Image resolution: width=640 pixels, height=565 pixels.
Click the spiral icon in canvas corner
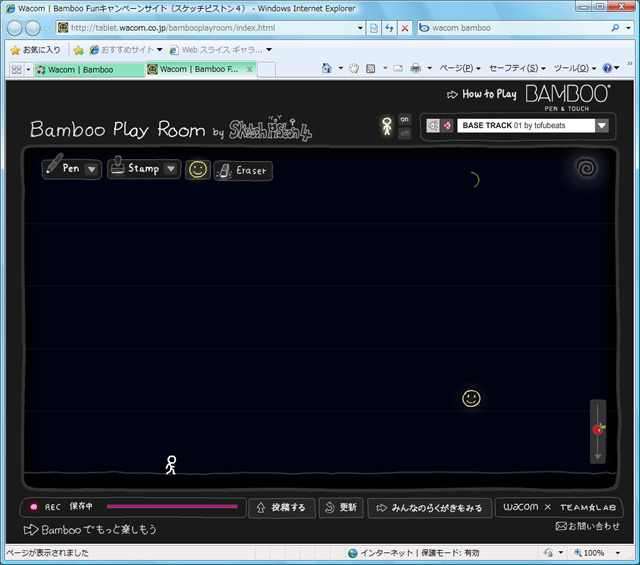587,167
